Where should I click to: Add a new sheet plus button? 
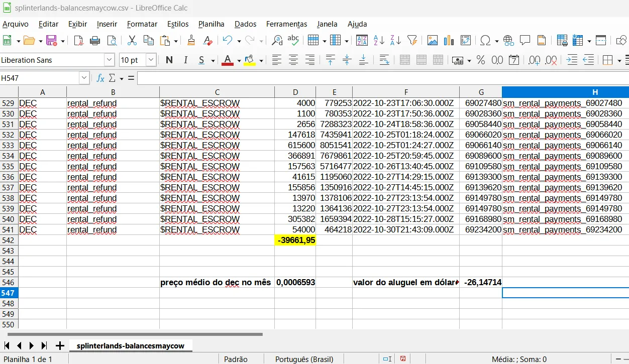click(x=60, y=345)
